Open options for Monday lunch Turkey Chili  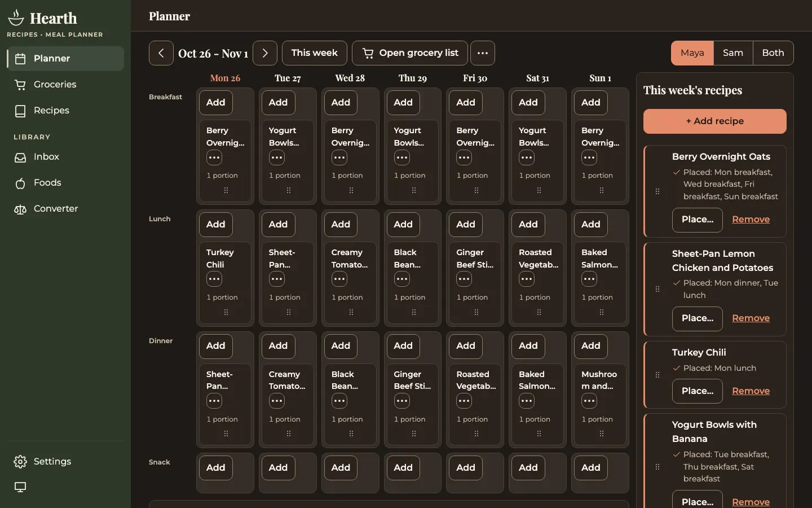[x=214, y=279]
